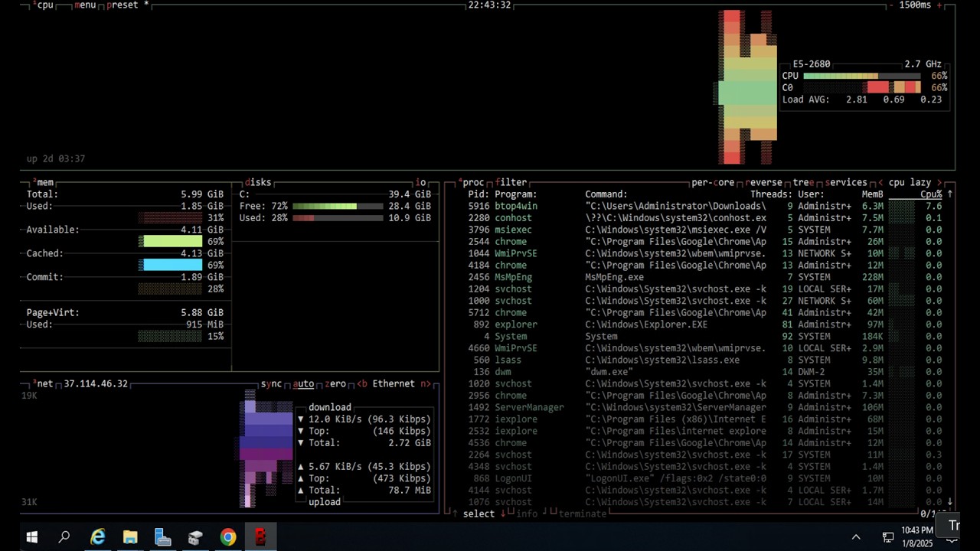This screenshot has width=980, height=551.
Task: Click the cpu box label
Action: [x=44, y=5]
